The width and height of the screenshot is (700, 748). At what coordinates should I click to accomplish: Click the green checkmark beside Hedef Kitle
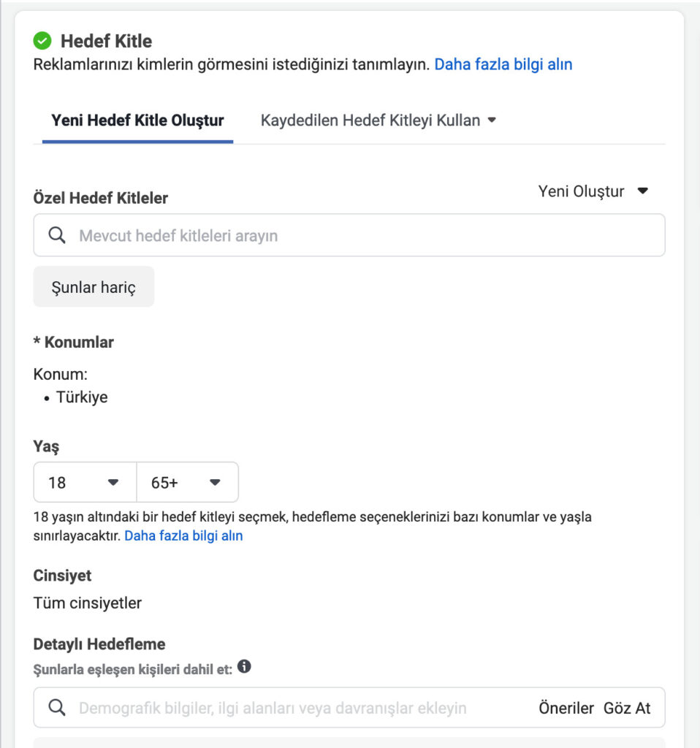pyautogui.click(x=42, y=41)
